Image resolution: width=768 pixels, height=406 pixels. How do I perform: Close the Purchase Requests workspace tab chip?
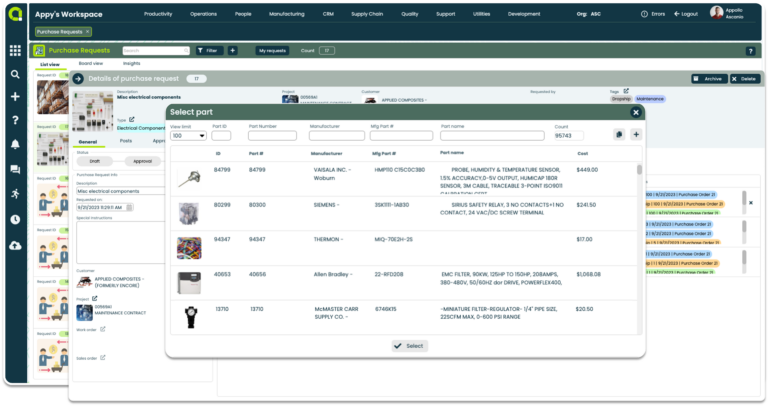click(88, 32)
